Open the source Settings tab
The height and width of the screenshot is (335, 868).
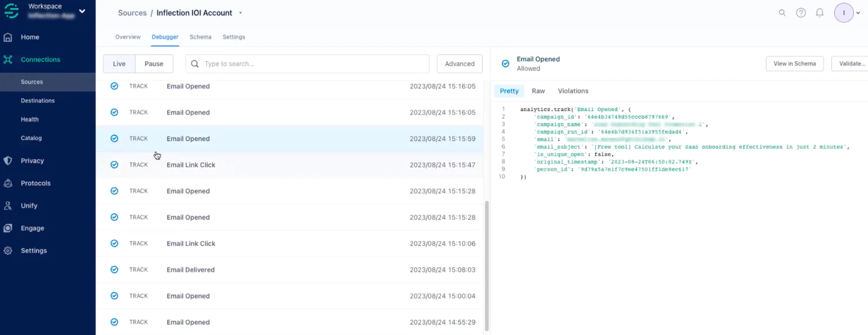pyautogui.click(x=234, y=37)
